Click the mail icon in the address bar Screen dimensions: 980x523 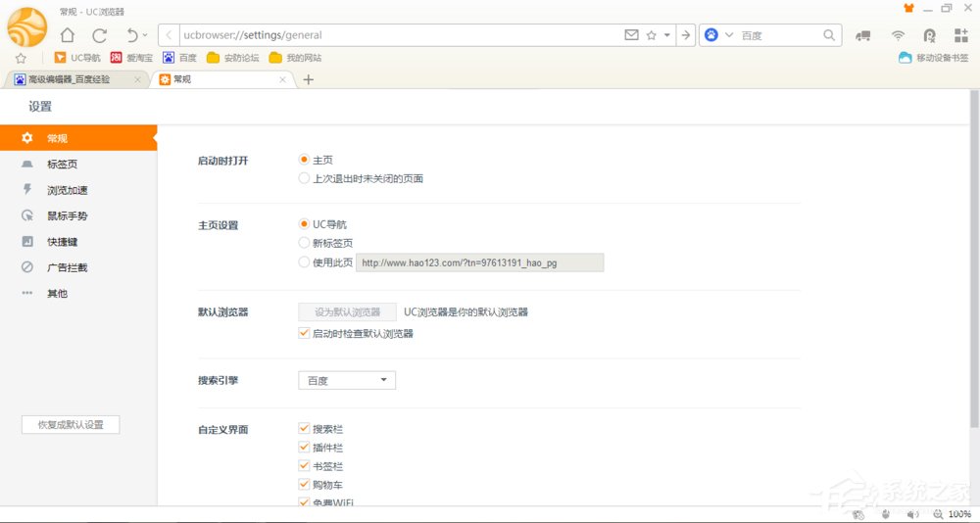(x=631, y=35)
